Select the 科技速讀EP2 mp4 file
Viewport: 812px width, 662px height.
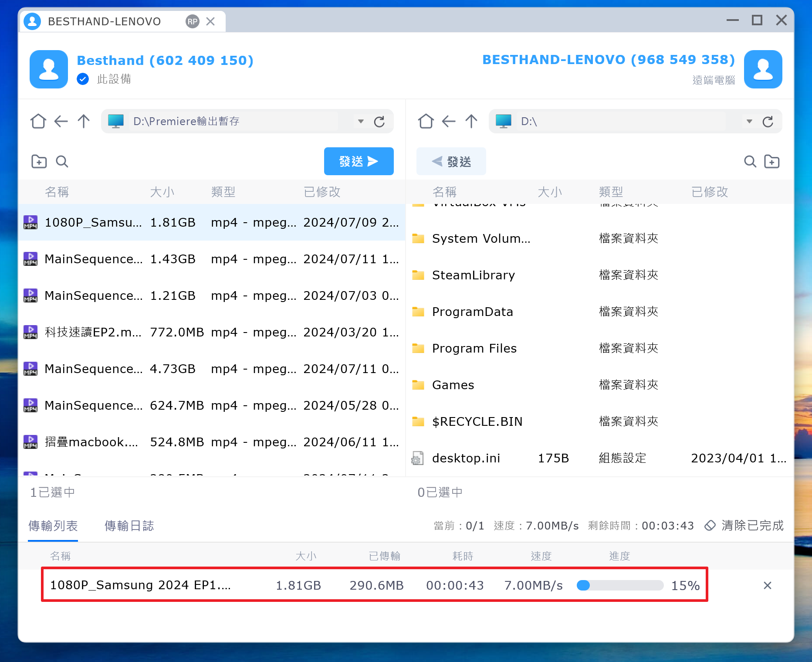click(93, 333)
